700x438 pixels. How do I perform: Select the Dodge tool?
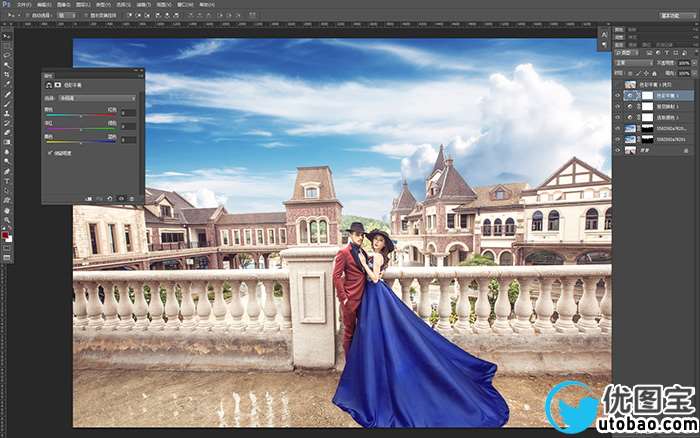click(x=7, y=162)
